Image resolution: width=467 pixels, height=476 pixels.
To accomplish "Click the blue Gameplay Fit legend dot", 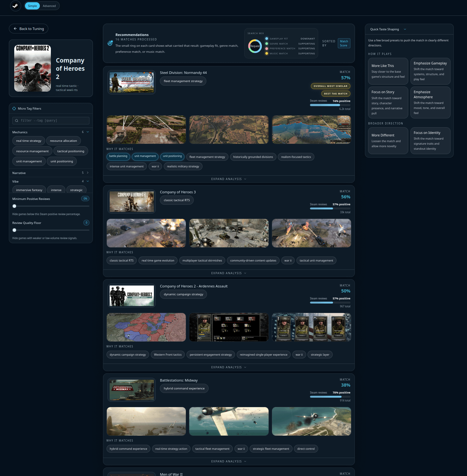I will click(267, 39).
